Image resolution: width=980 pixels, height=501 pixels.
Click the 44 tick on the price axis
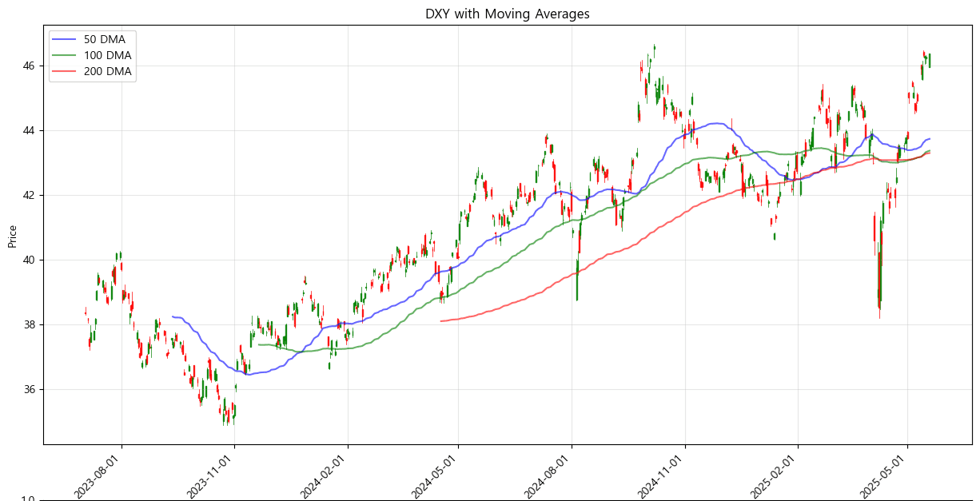[x=30, y=130]
